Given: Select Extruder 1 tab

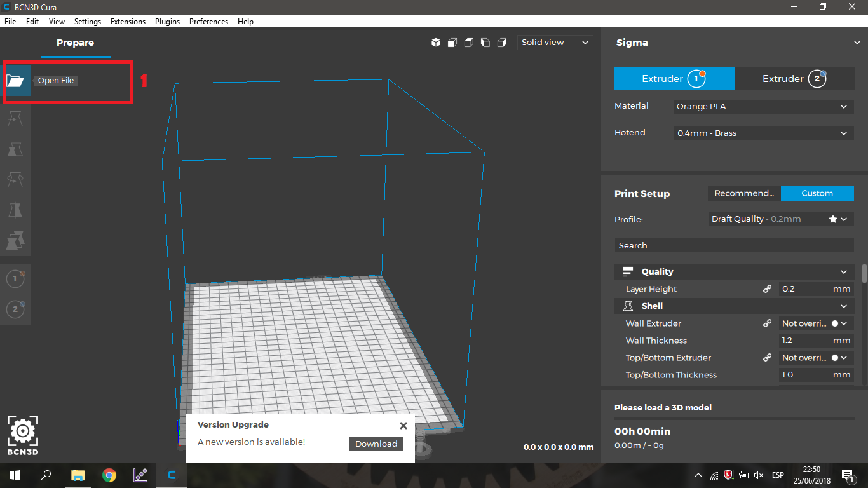Looking at the screenshot, I should click(674, 79).
